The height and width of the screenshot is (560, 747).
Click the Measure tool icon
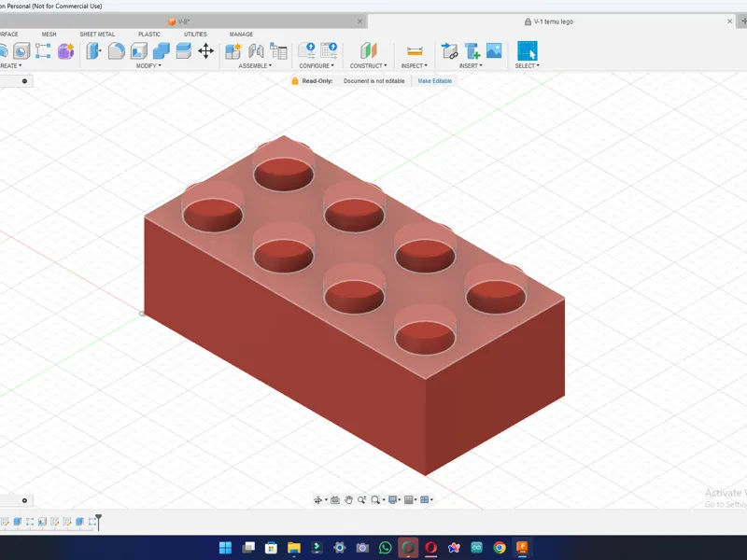coord(415,51)
